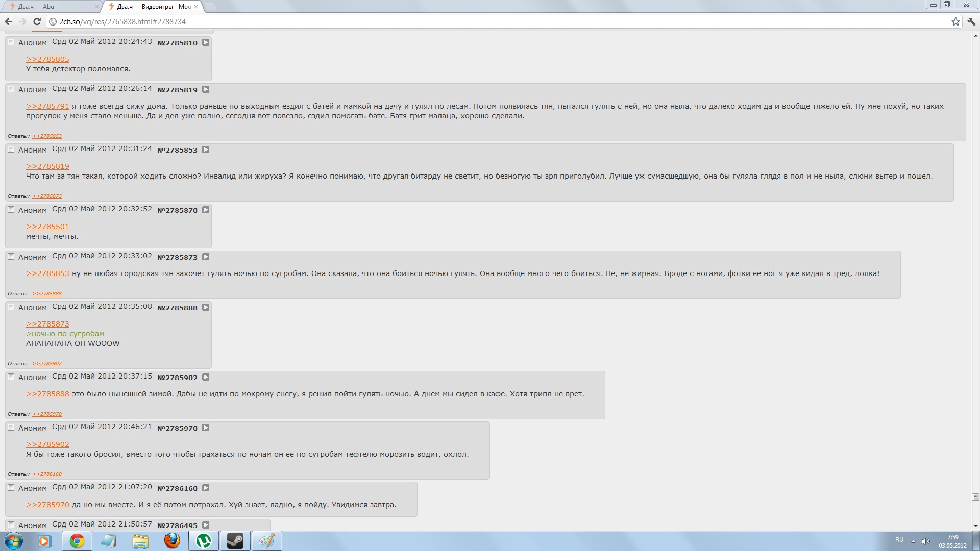Image resolution: width=980 pixels, height=551 pixels.
Task: Follow the >>2785791 reply link
Action: point(47,106)
